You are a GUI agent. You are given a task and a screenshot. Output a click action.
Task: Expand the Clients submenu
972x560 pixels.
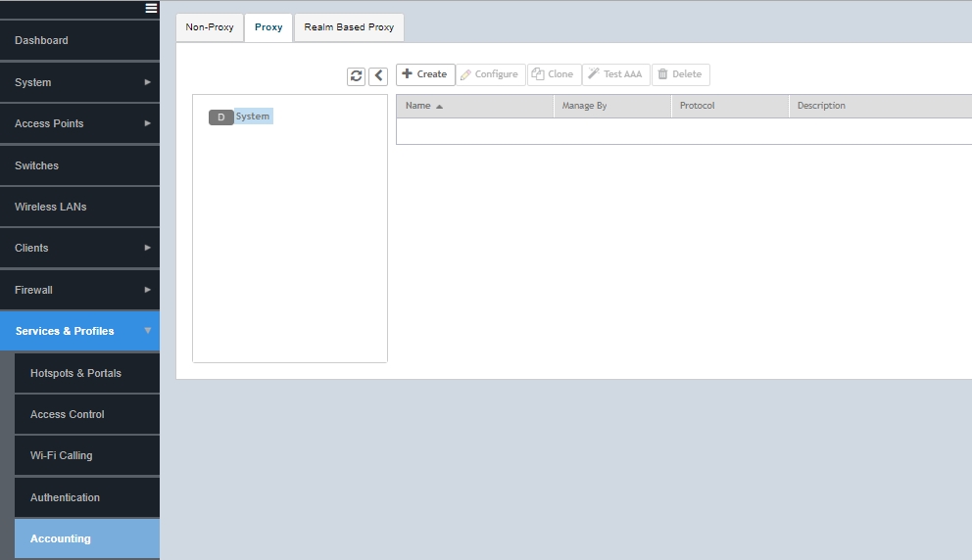[x=79, y=248]
